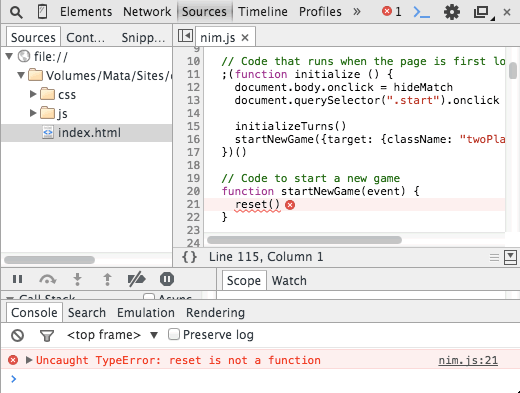Click the reset() call on line 21
Viewport: 520px width, 393px height.
pyautogui.click(x=257, y=204)
